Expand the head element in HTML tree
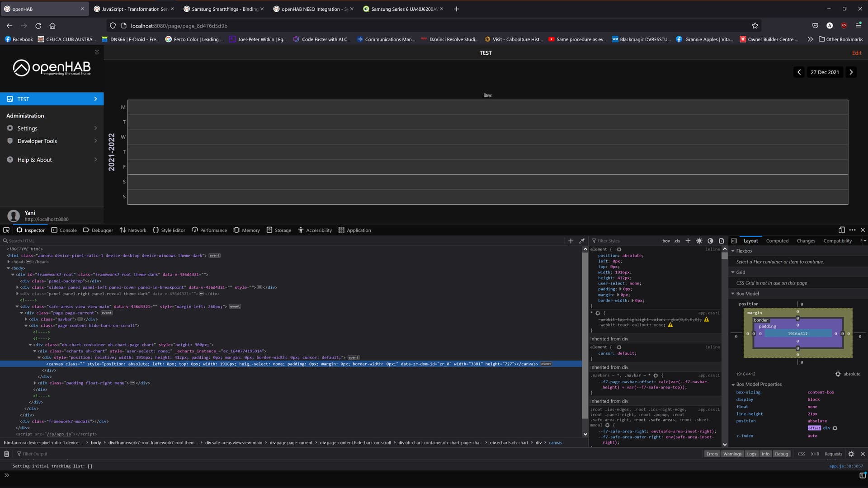Viewport: 868px width, 488px height. [9, 262]
